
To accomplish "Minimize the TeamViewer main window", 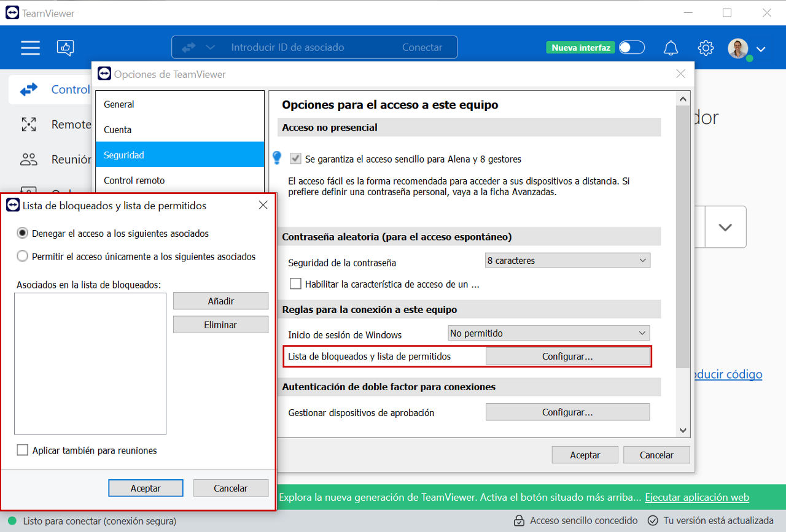I will 688,13.
